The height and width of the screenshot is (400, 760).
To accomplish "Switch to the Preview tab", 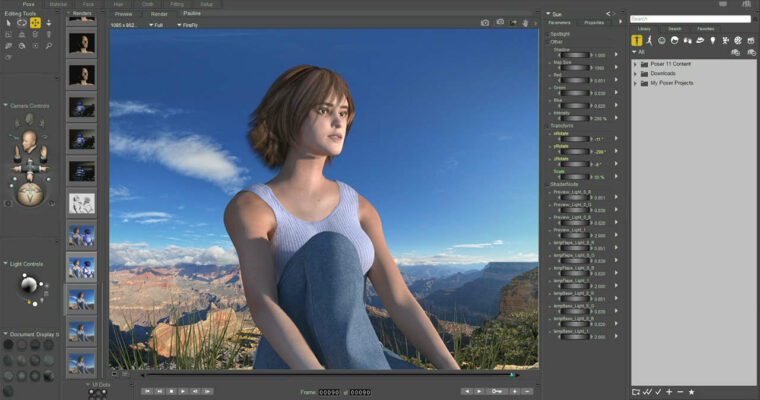I will point(124,14).
